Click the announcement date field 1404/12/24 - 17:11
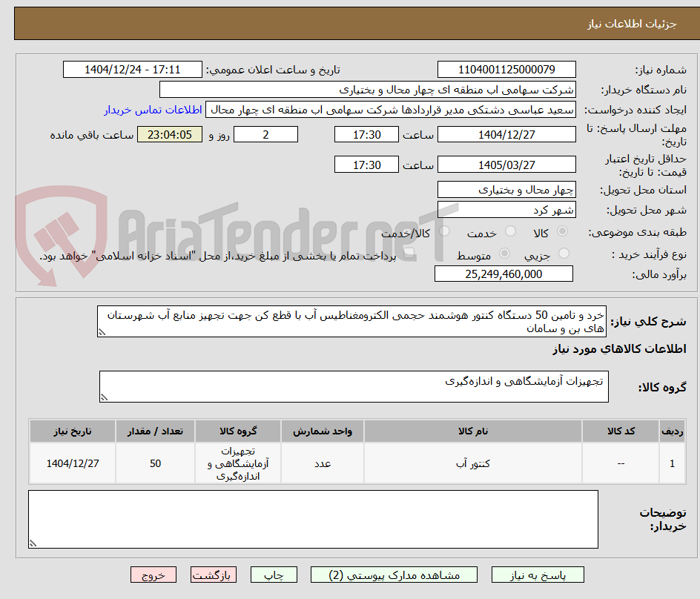This screenshot has width=700, height=599. coord(133,70)
